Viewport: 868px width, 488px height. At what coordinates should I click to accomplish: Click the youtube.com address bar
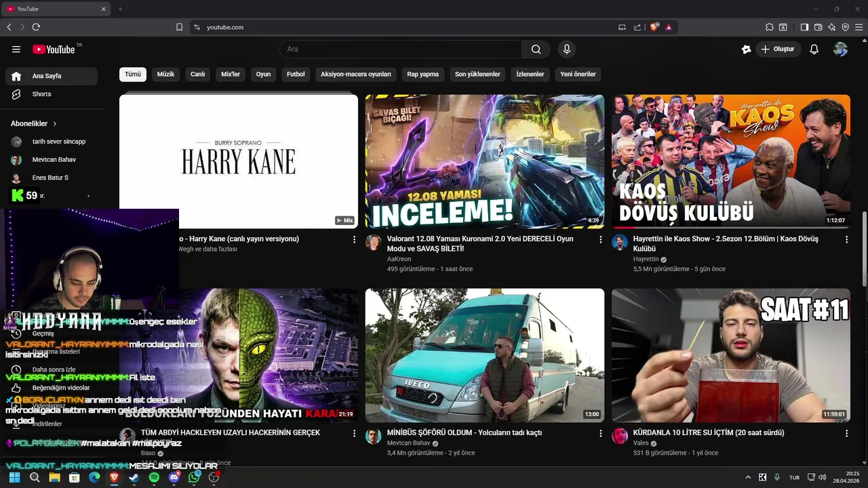pos(407,27)
